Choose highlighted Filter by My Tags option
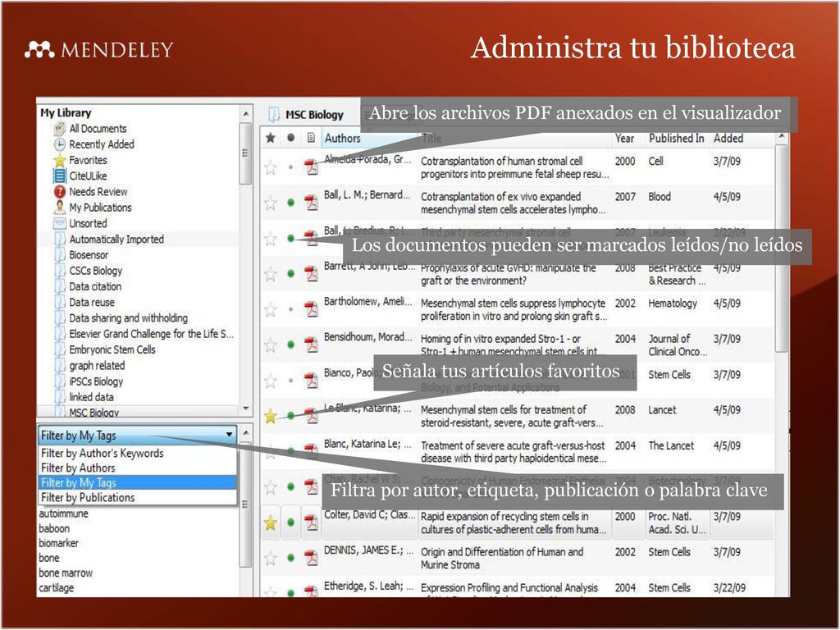The width and height of the screenshot is (840, 630). [138, 482]
